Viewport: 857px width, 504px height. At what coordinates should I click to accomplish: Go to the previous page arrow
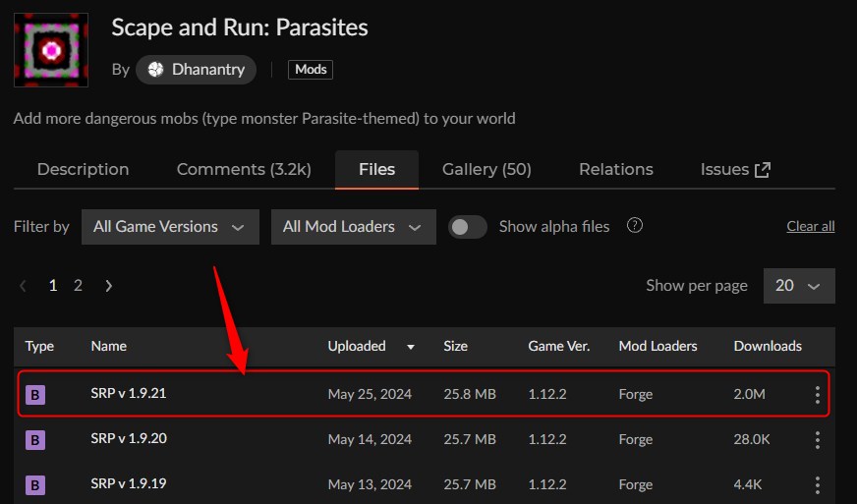pyautogui.click(x=23, y=285)
